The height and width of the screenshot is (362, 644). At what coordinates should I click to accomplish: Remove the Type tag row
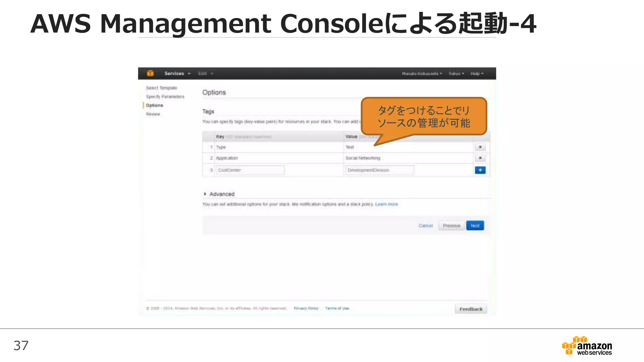[480, 147]
